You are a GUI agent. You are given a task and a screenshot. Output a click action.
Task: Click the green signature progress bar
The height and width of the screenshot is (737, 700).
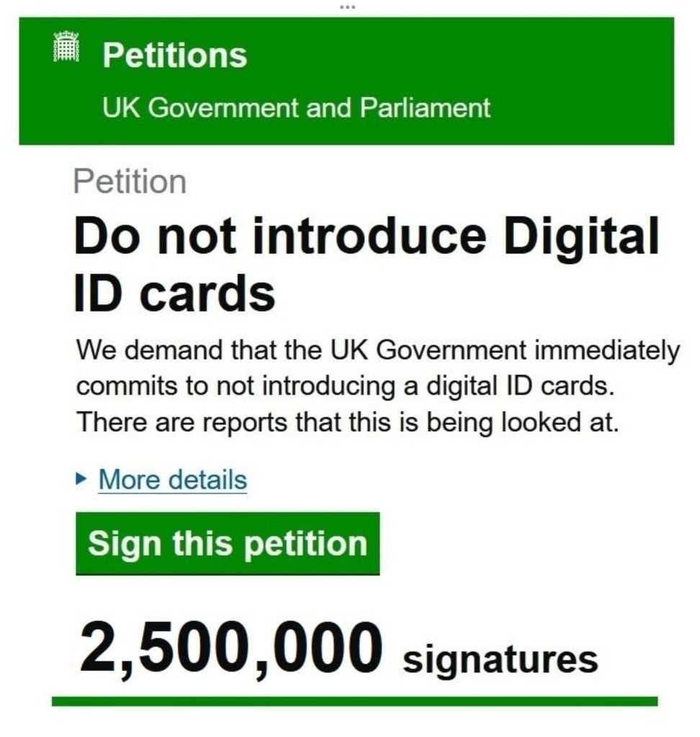coord(354,701)
